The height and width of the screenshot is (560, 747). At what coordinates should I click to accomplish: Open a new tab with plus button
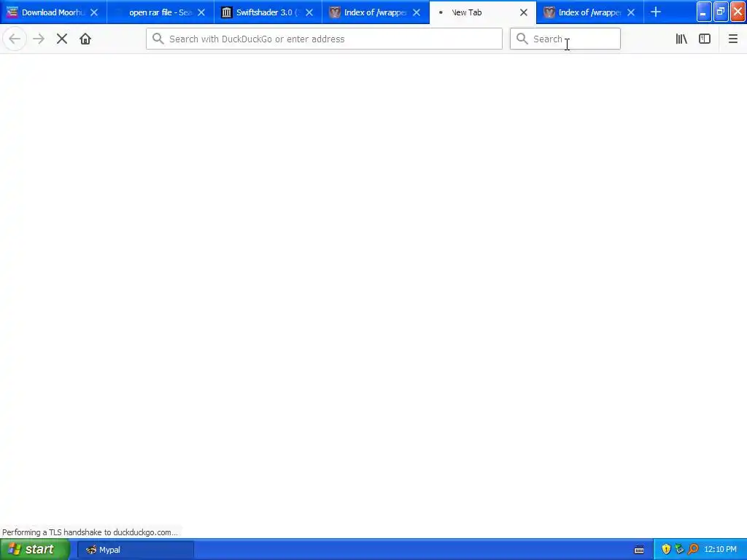656,12
